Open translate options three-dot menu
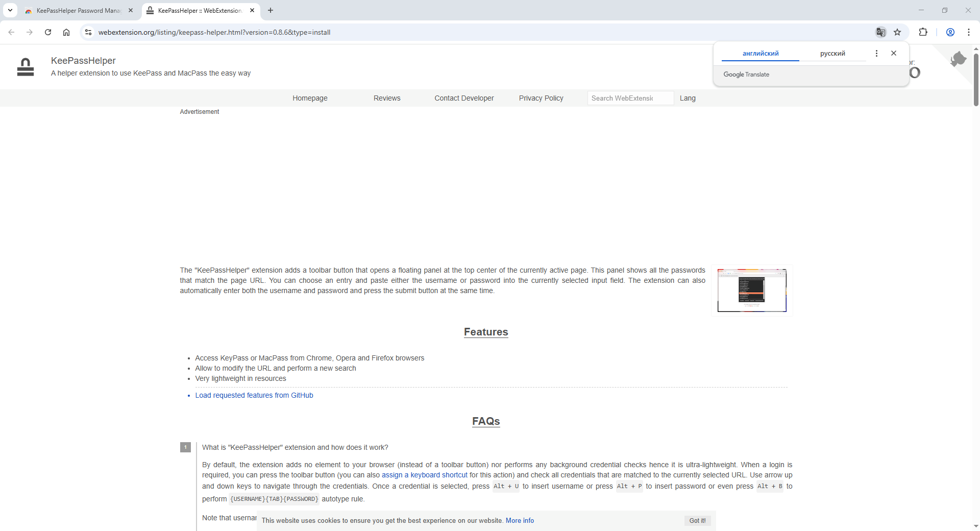 (876, 53)
